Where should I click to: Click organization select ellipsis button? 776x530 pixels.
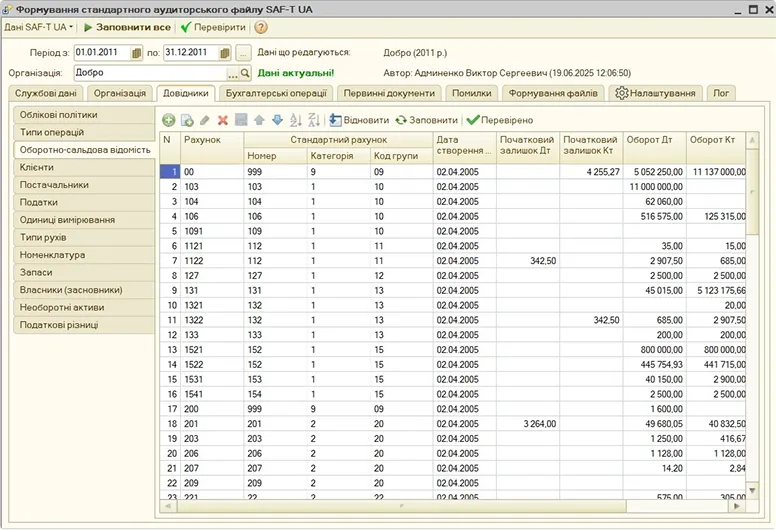(x=233, y=73)
